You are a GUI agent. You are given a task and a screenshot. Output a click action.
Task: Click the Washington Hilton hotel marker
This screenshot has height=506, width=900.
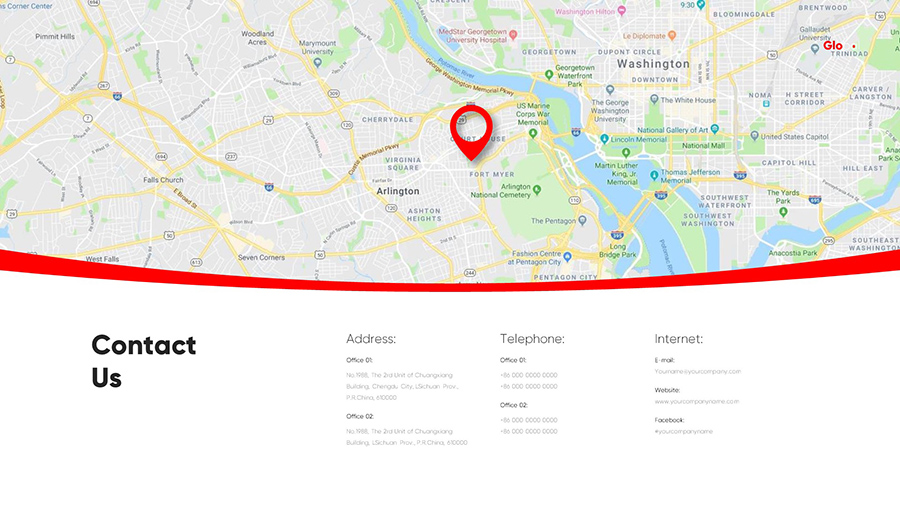click(x=622, y=11)
